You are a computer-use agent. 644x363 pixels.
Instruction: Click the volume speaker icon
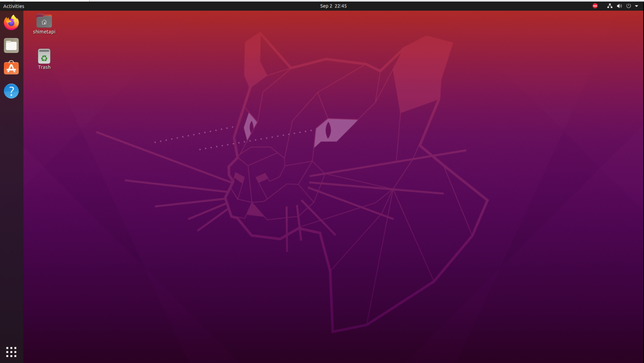coord(619,6)
